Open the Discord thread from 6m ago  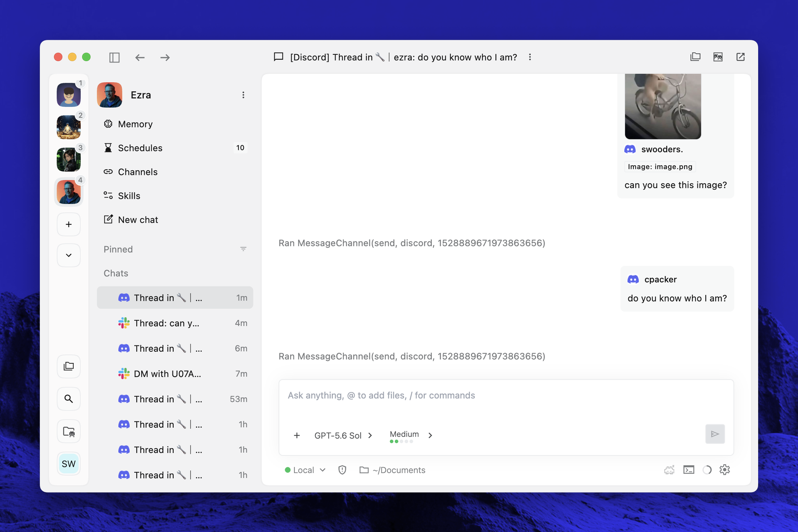pos(175,348)
